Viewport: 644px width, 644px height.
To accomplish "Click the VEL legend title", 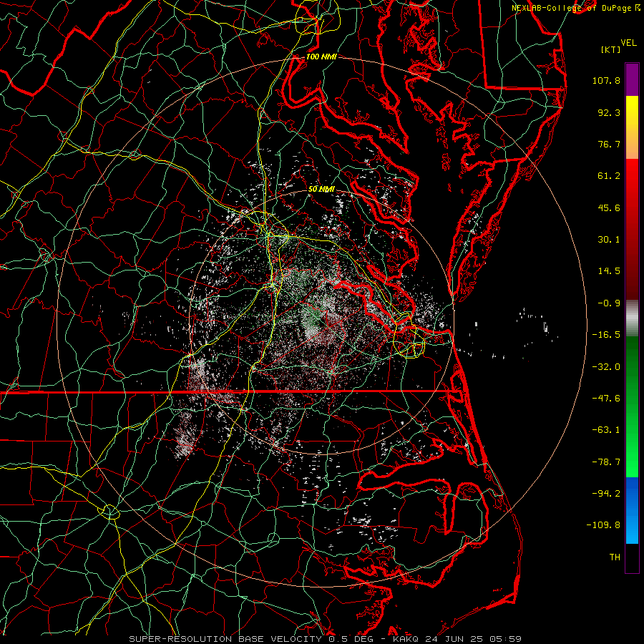I will [x=628, y=43].
